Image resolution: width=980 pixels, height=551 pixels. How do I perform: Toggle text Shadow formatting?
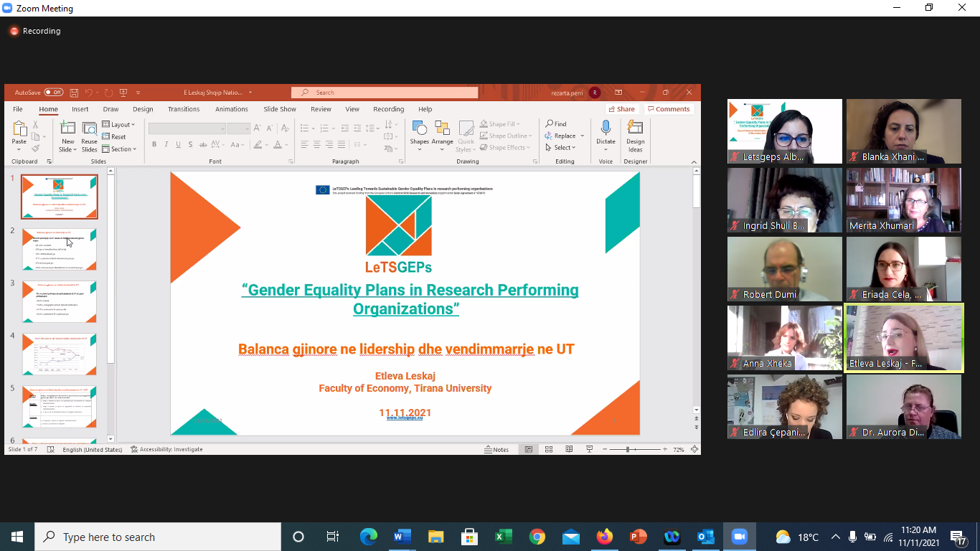pos(190,145)
